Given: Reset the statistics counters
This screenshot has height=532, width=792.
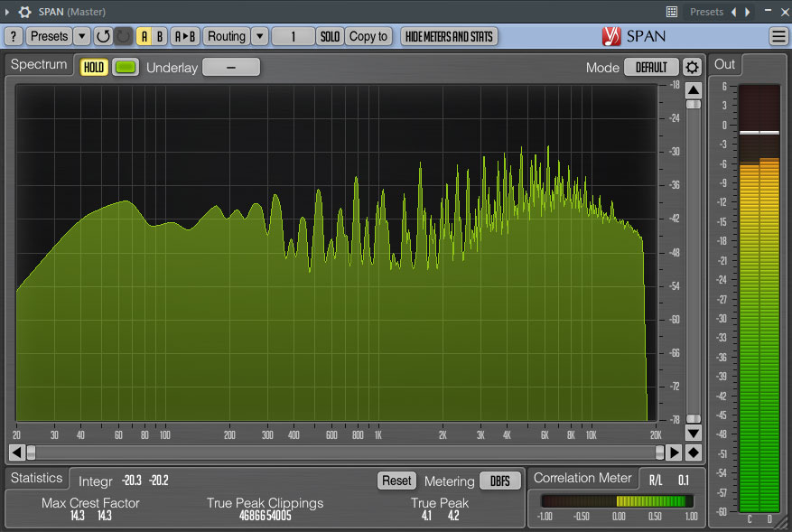Looking at the screenshot, I should point(396,481).
